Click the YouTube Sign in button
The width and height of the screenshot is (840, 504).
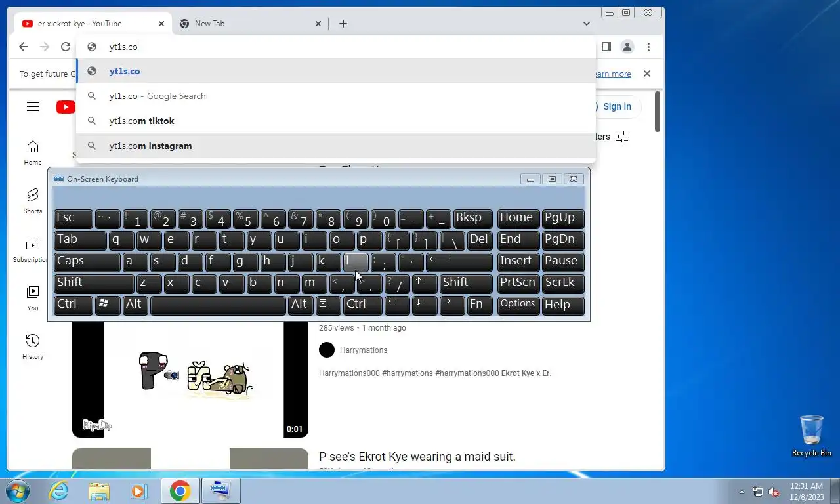[617, 106]
